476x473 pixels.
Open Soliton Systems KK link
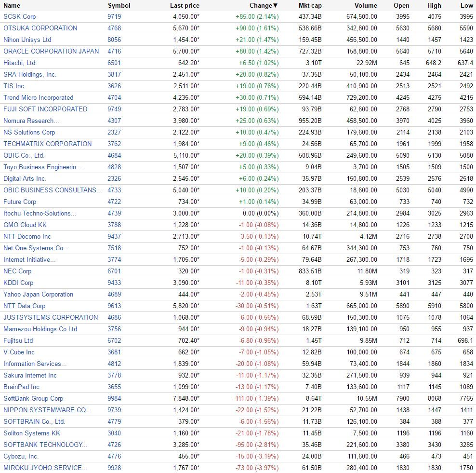[32, 433]
